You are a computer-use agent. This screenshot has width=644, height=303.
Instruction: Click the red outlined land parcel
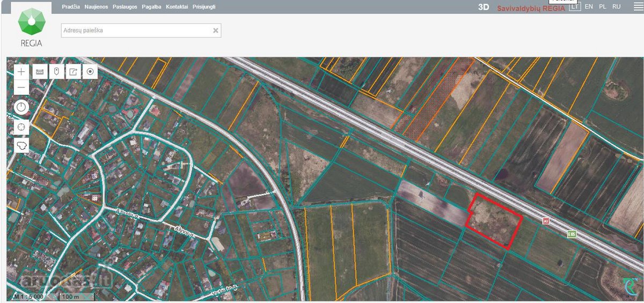(x=494, y=221)
